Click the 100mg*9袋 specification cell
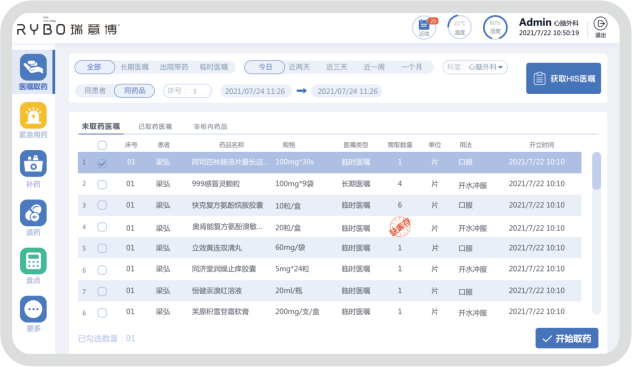This screenshot has height=367, width=632. pyautogui.click(x=294, y=184)
